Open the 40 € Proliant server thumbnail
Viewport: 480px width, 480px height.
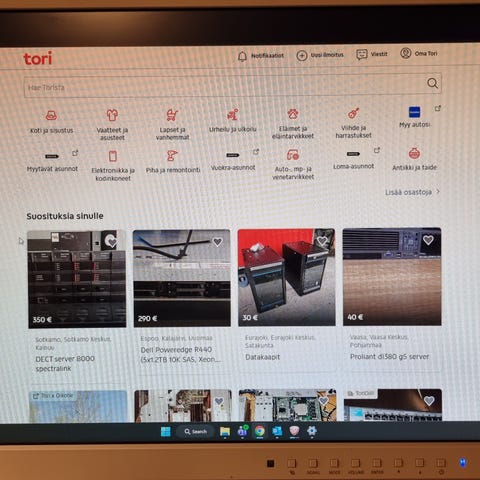coord(392,277)
